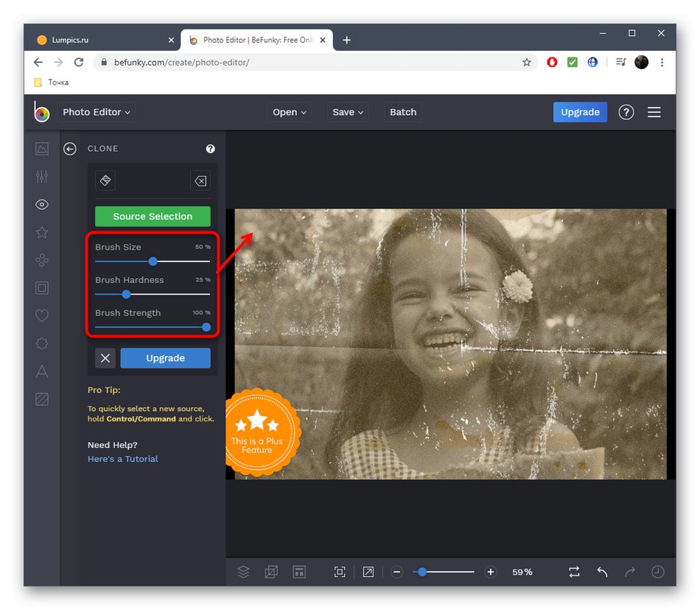Open the Frames sidebar icon

(42, 288)
